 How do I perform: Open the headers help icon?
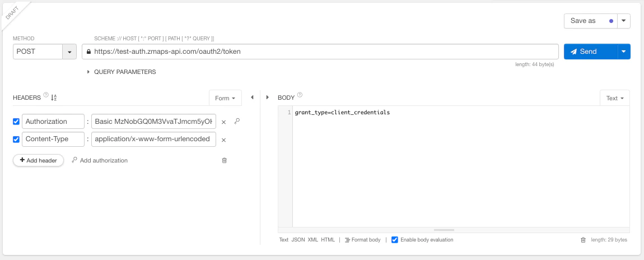pos(45,95)
